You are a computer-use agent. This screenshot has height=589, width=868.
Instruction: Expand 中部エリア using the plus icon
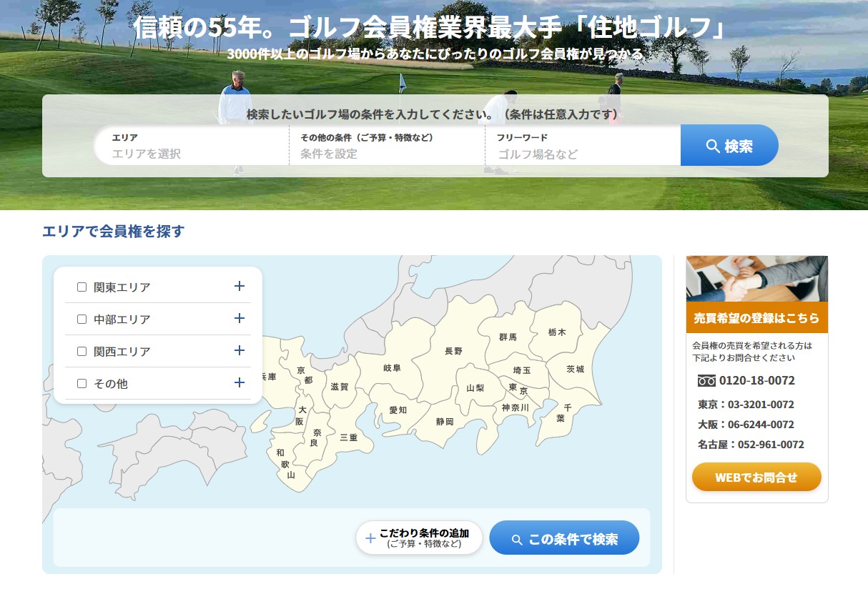click(240, 318)
